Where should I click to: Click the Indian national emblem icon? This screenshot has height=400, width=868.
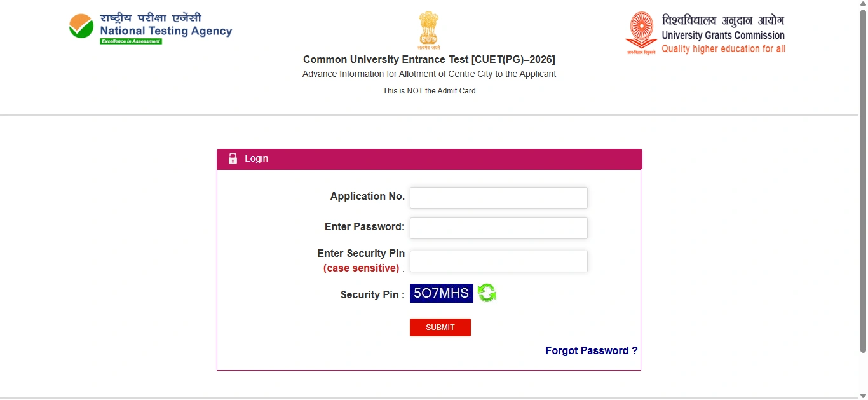pos(429,30)
